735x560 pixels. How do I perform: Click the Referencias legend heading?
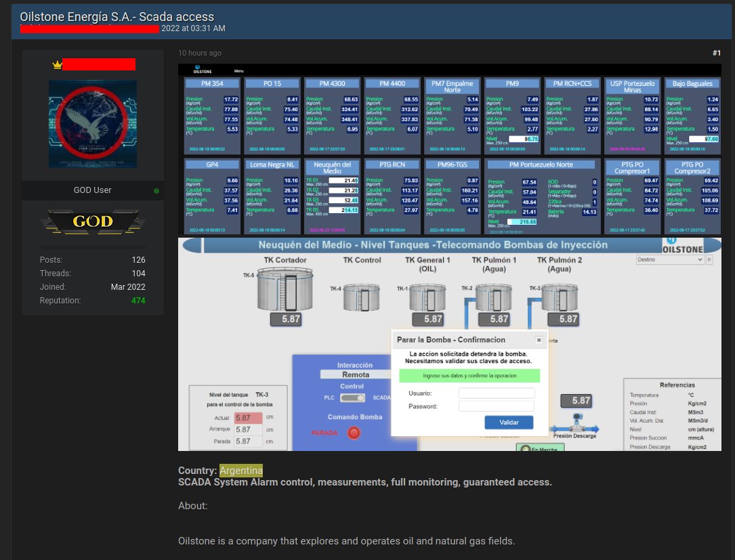[x=677, y=385]
